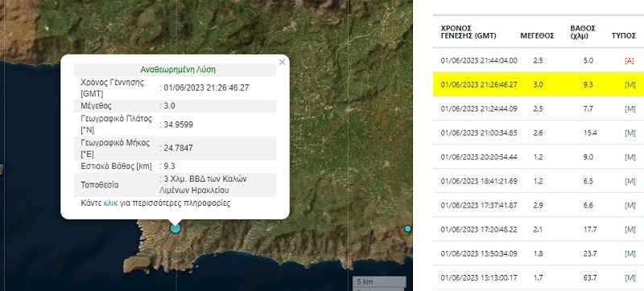644x291 pixels.
Task: Click the red [A] type tag
Action: click(x=630, y=60)
